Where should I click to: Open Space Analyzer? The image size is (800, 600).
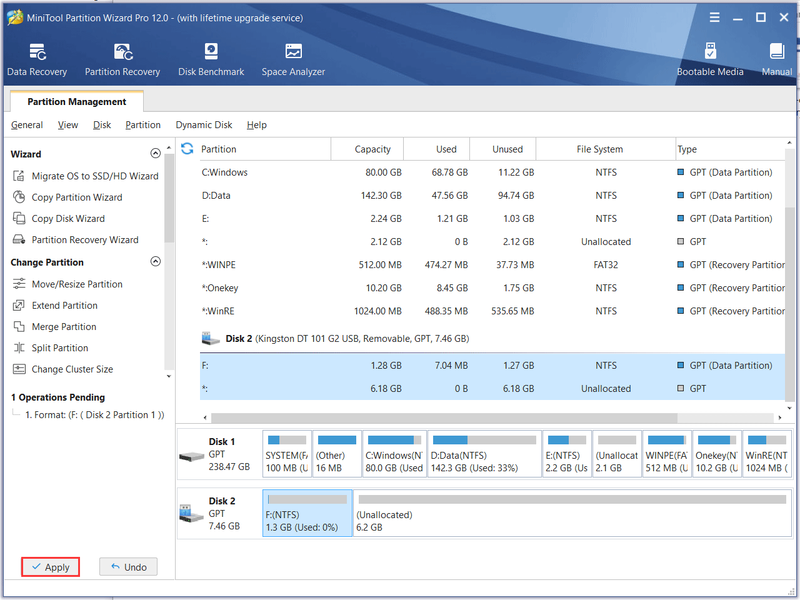[x=293, y=60]
